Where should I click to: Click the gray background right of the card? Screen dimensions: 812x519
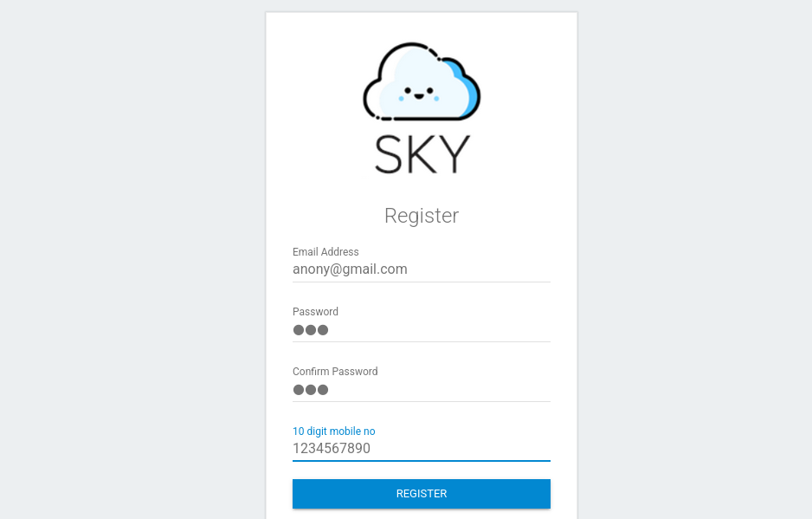pyautogui.click(x=693, y=260)
